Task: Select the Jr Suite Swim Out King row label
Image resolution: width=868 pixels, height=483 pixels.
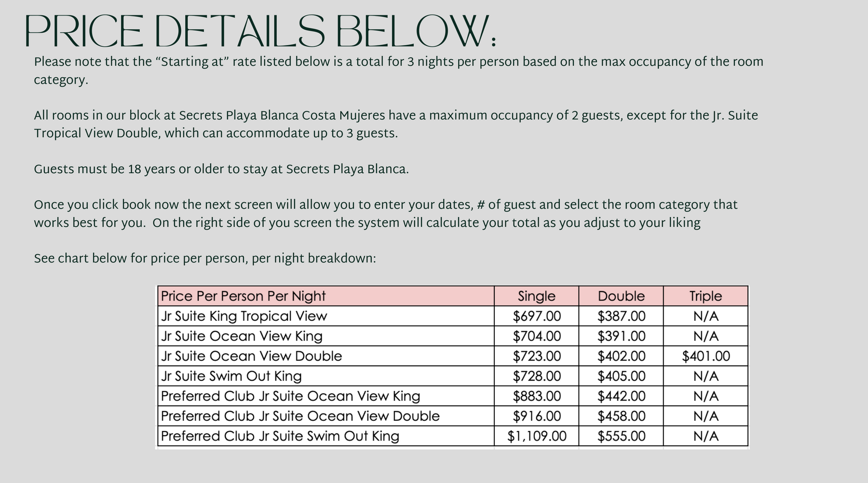Action: (x=231, y=376)
